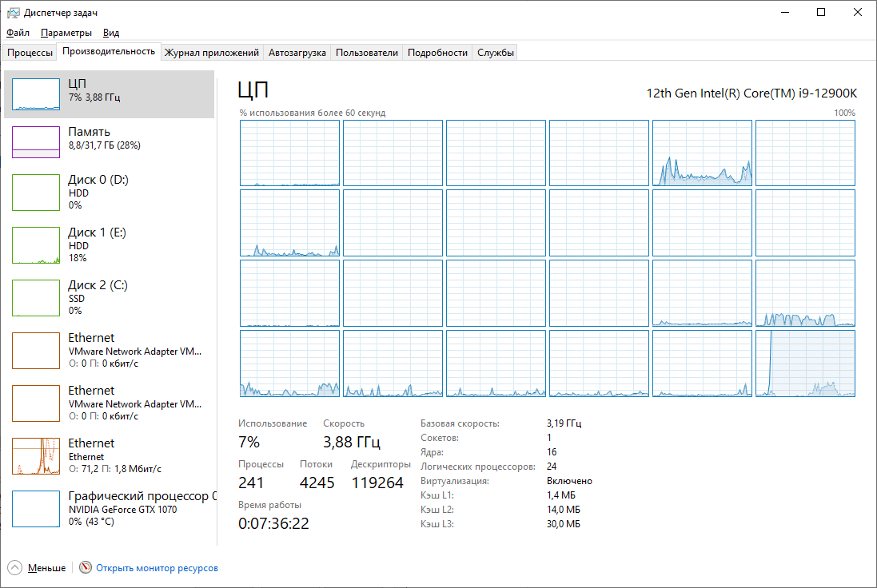877x588 pixels.
Task: Select first VMware Network Adapter Ethernet item
Action: [109, 351]
